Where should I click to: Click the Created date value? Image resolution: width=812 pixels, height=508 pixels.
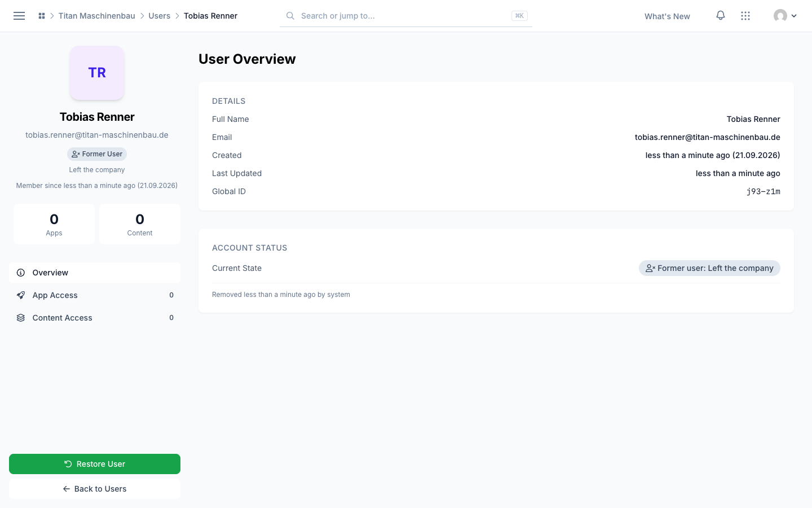coord(713,155)
